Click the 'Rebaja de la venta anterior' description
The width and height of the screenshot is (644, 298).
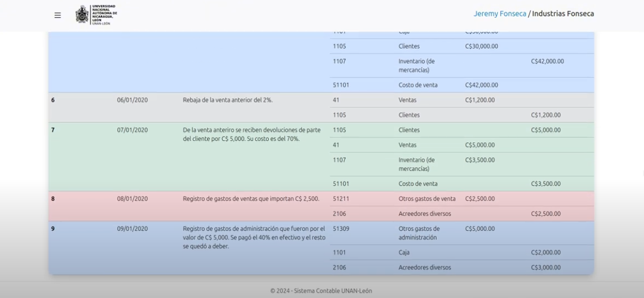227,100
